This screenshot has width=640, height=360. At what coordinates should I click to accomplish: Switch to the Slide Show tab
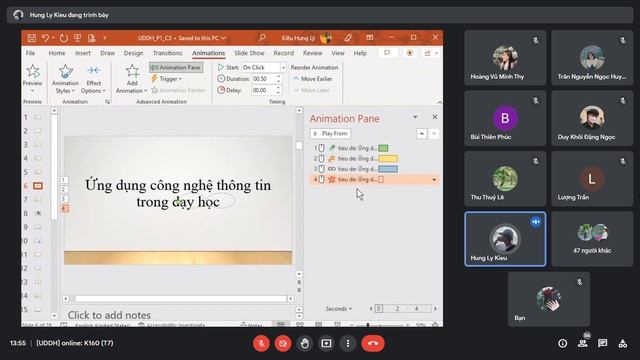tap(249, 53)
